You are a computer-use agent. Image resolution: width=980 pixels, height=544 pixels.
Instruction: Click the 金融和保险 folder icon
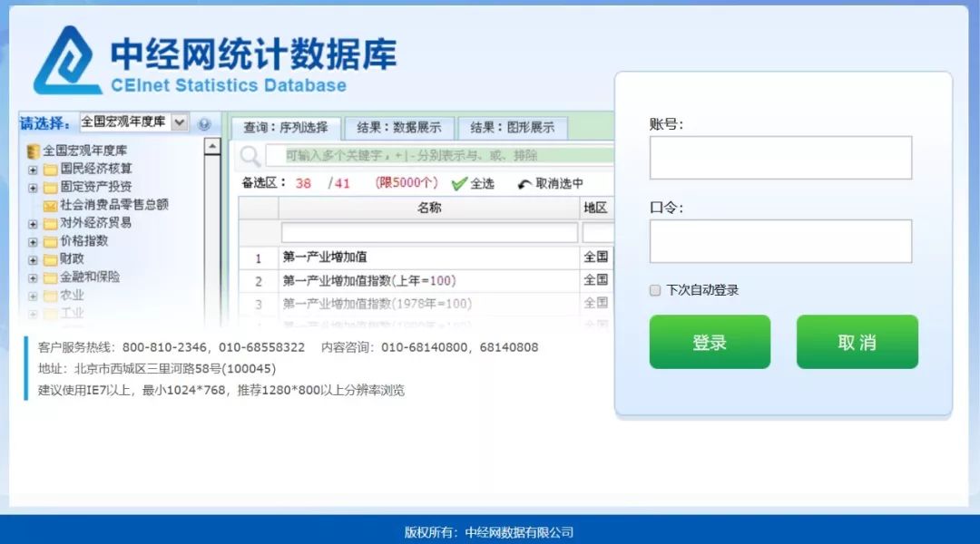point(51,278)
